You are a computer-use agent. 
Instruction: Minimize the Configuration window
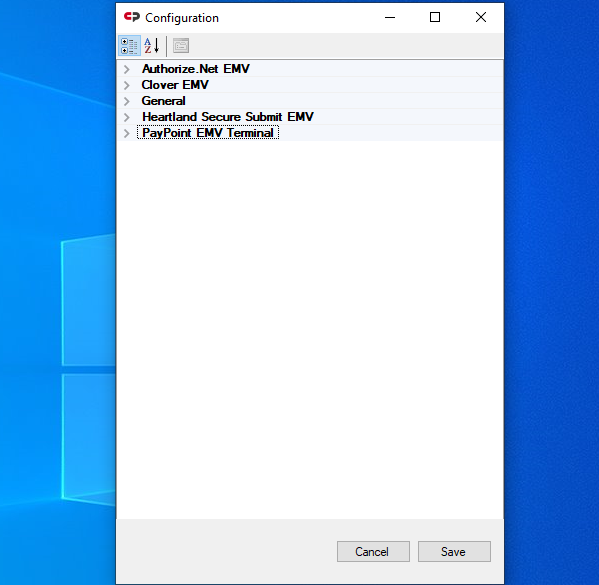coord(390,17)
